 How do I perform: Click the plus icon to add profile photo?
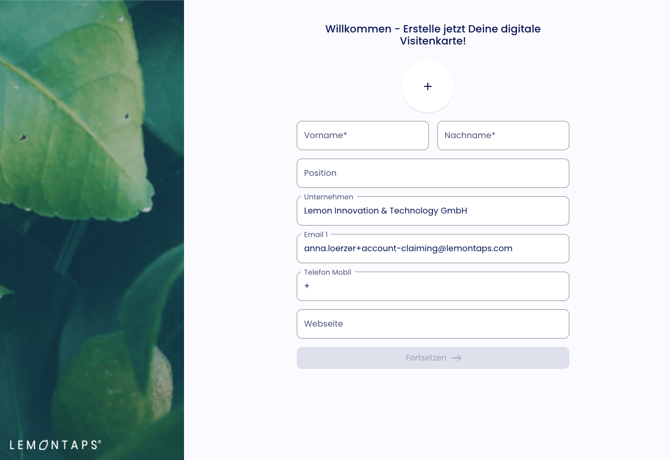(x=427, y=87)
